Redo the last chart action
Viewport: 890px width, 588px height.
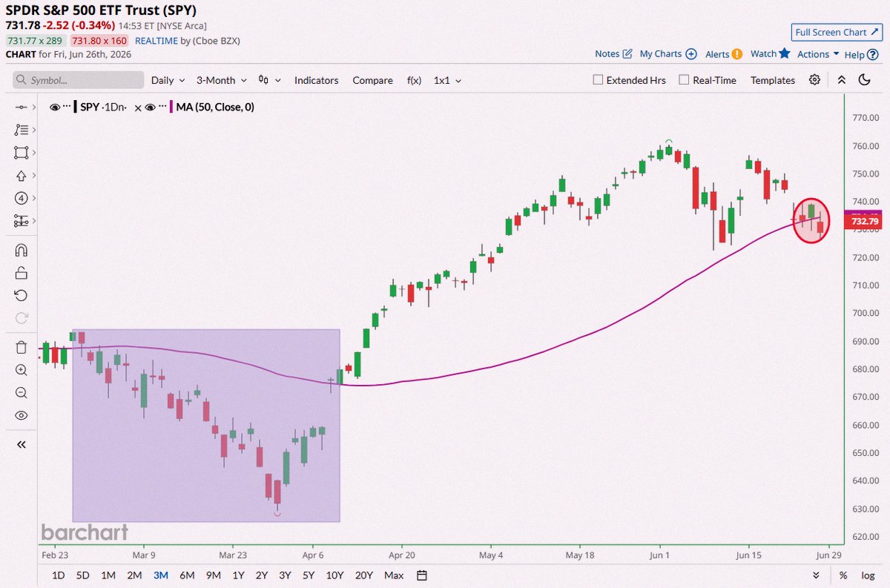point(21,318)
